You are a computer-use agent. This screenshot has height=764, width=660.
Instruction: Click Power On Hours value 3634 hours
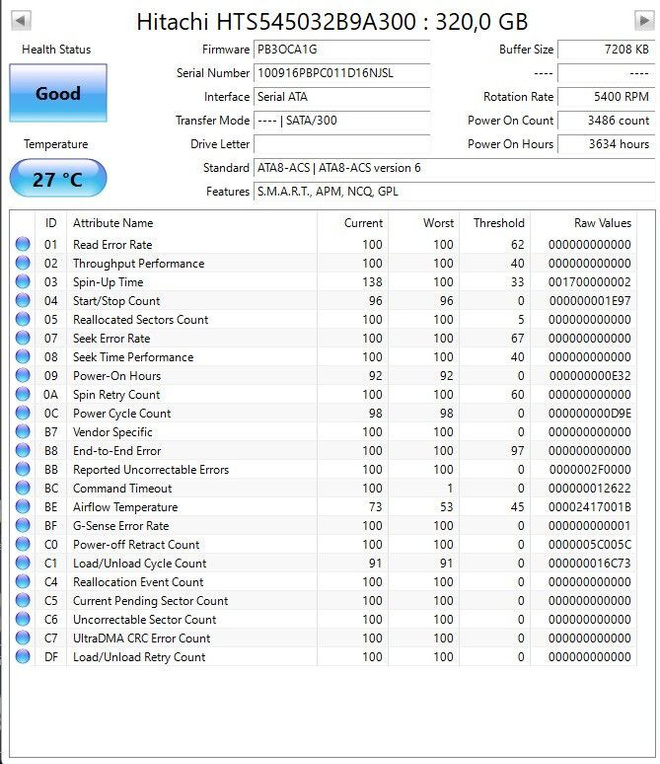[606, 144]
